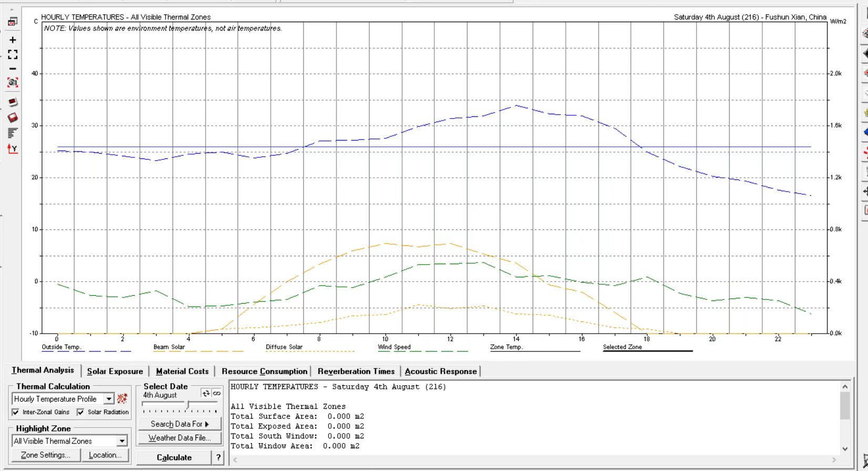The width and height of the screenshot is (868, 471).
Task: Click the Total Window Area result line
Action: (x=295, y=446)
